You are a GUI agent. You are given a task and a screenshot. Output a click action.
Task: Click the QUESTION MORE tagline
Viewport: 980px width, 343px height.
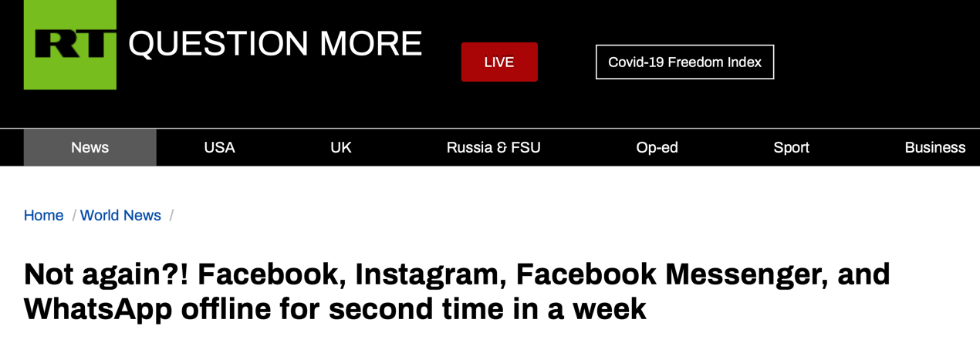pyautogui.click(x=275, y=44)
